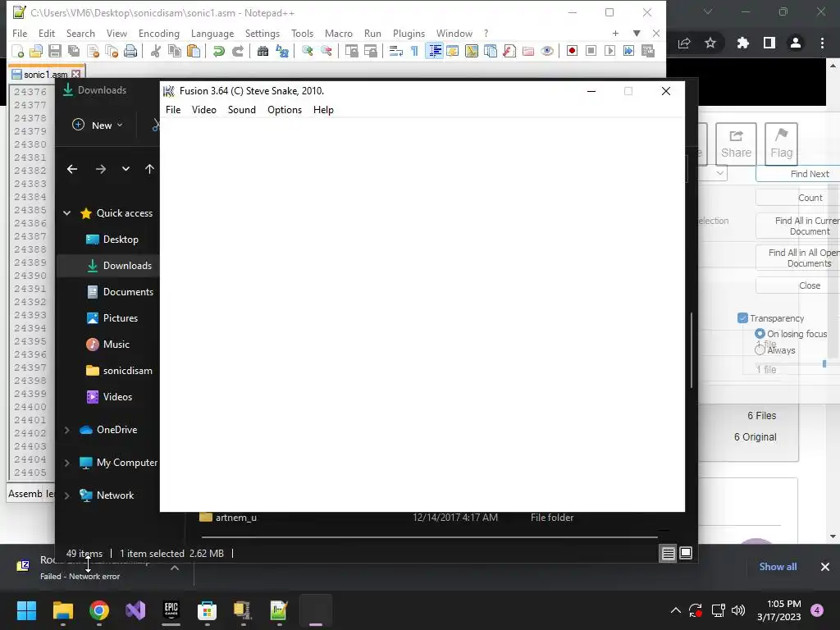840x630 pixels.
Task: Switch Explorer to large thumbnails view icon
Action: point(686,554)
